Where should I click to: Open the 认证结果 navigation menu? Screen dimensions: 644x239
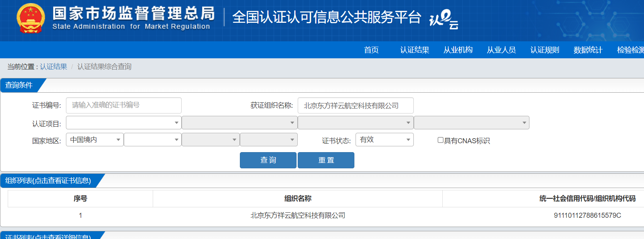point(415,50)
